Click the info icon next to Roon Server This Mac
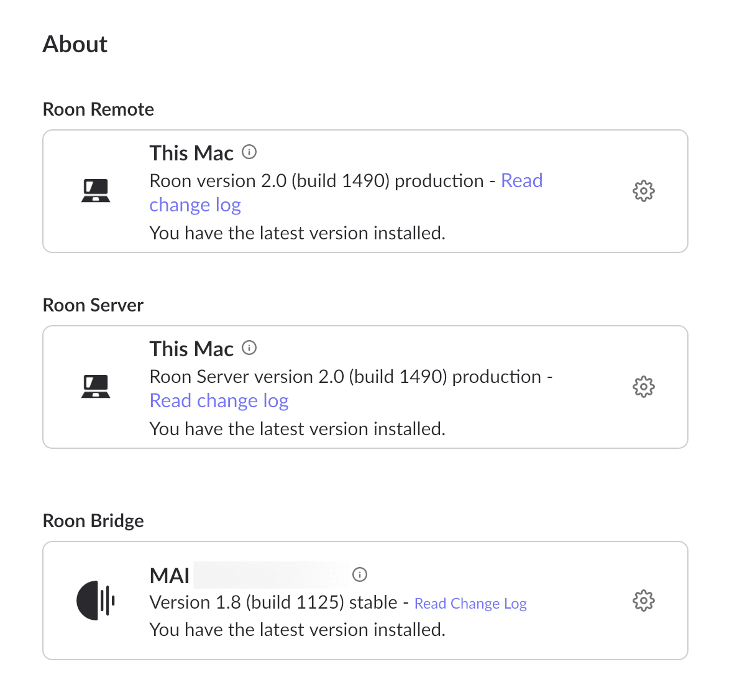Screen dimensions: 732x700 (249, 348)
